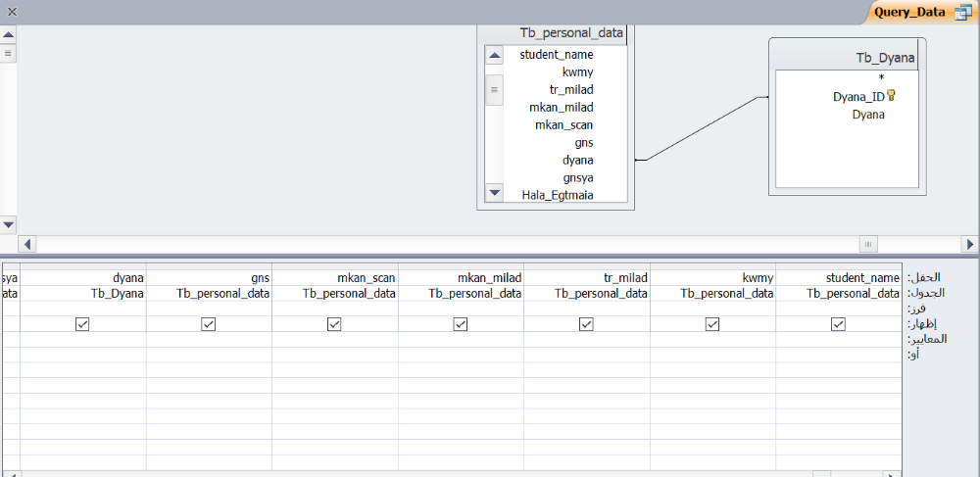
Task: Uncheck Show box for dyana column
Action: tap(82, 324)
